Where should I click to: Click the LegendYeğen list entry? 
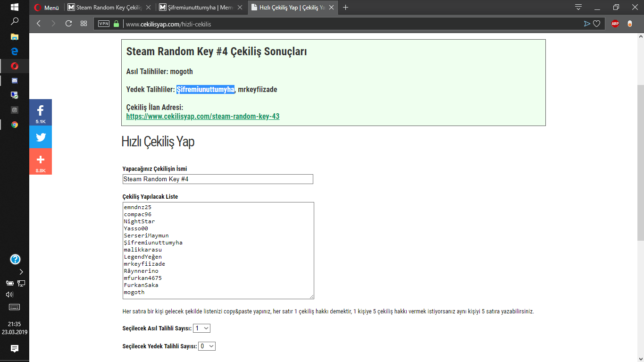(143, 257)
